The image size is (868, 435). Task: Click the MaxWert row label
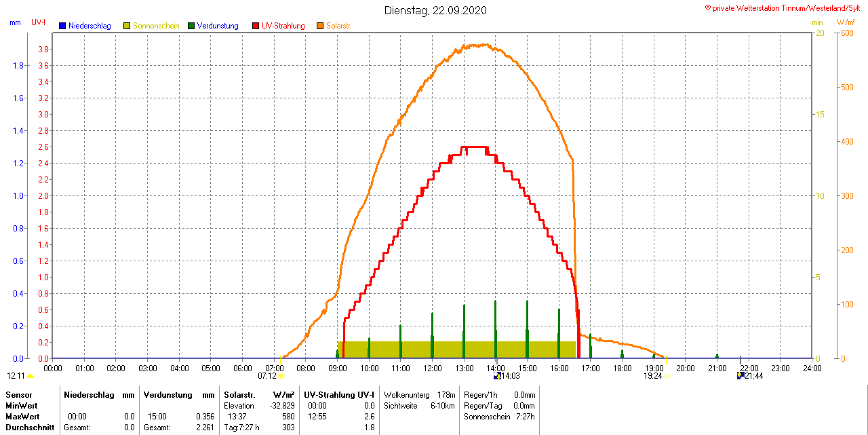pyautogui.click(x=23, y=416)
